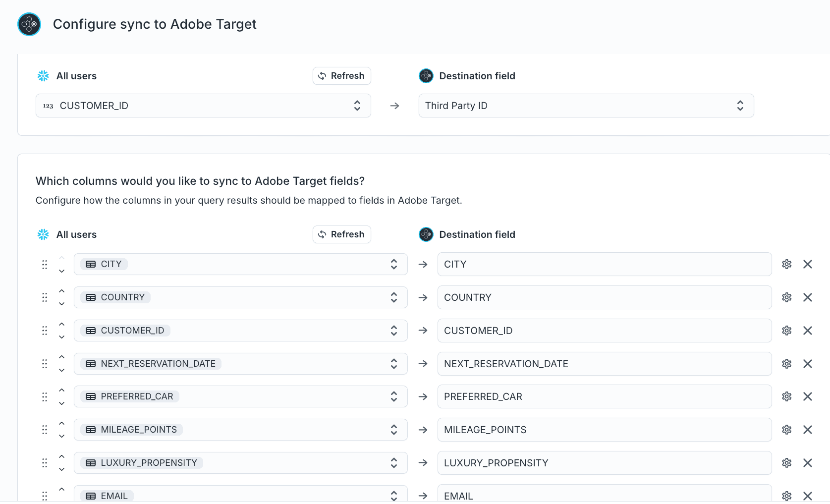Click drag handle for LUXURY_PROPENSITY row
830x504 pixels.
pyautogui.click(x=45, y=463)
